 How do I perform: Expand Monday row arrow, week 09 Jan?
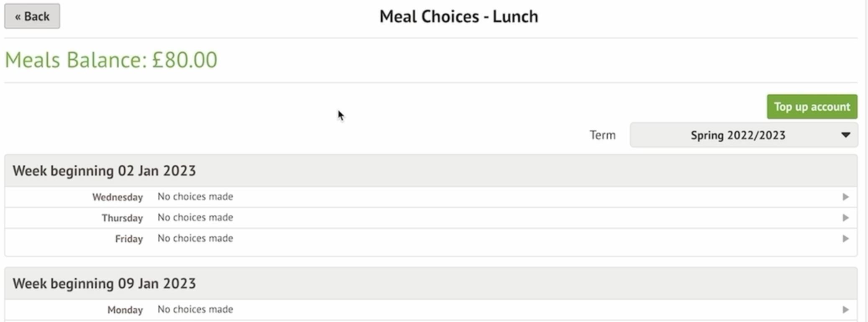click(845, 310)
